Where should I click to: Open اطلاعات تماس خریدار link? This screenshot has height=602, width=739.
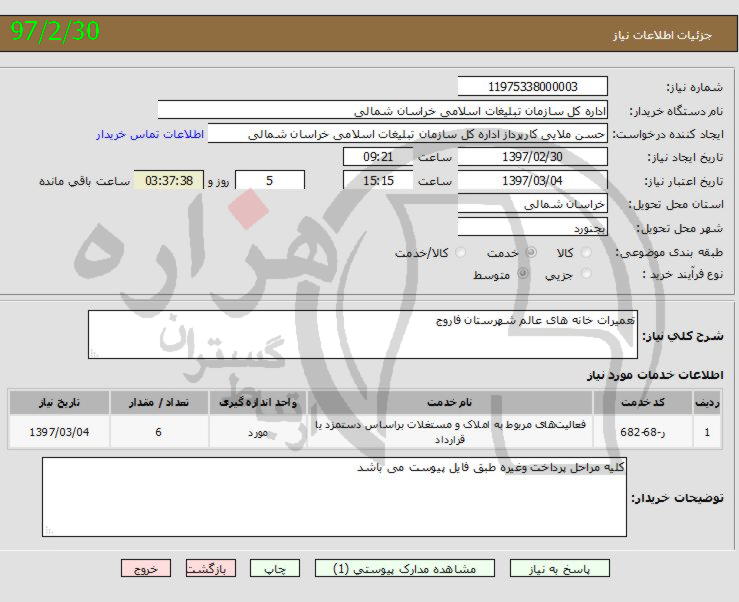[150, 134]
